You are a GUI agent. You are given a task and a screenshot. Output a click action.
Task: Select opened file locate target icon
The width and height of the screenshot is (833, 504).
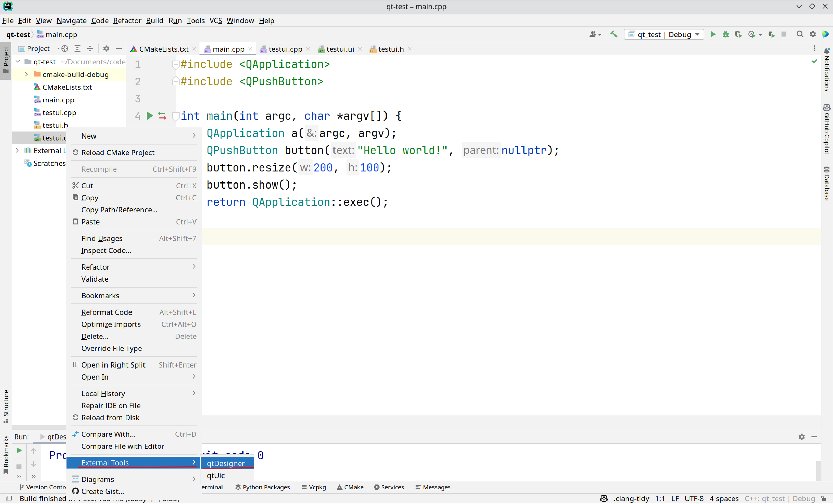click(65, 49)
